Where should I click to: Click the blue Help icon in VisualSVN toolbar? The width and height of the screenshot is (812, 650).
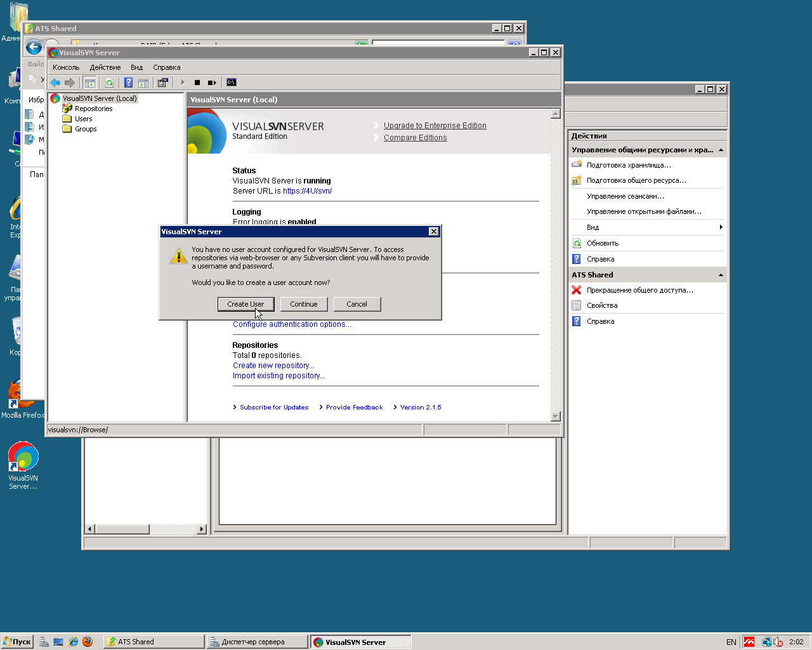[x=128, y=83]
